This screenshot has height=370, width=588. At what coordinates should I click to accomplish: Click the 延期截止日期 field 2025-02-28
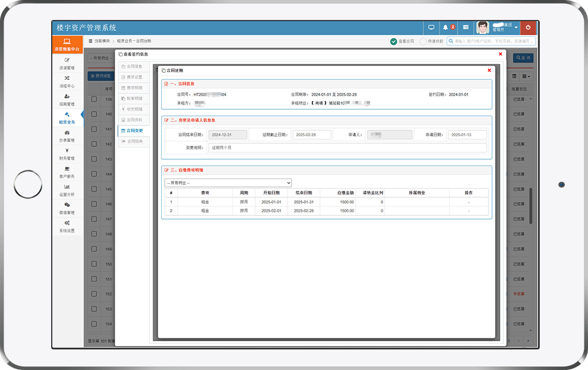[x=312, y=135]
